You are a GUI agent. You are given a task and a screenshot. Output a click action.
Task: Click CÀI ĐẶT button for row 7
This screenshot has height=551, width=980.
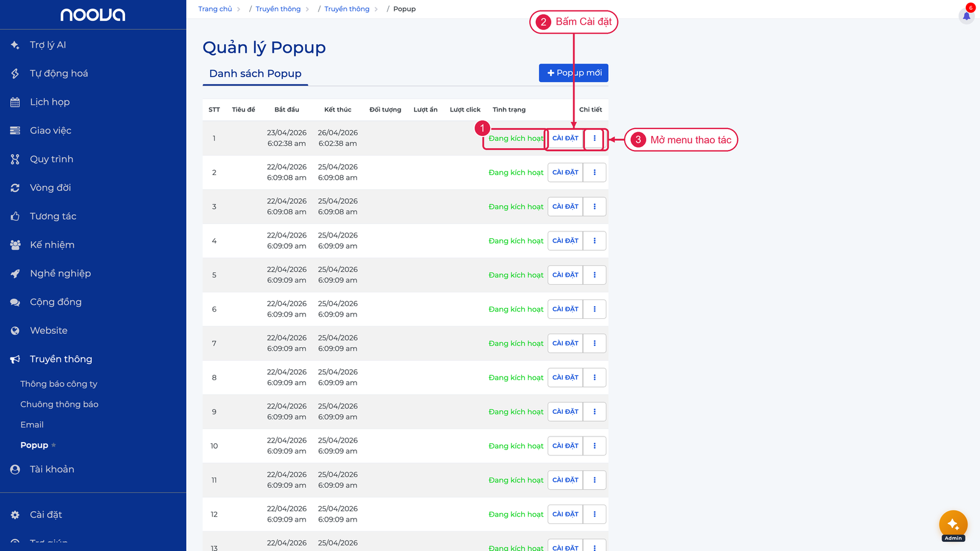click(x=565, y=343)
